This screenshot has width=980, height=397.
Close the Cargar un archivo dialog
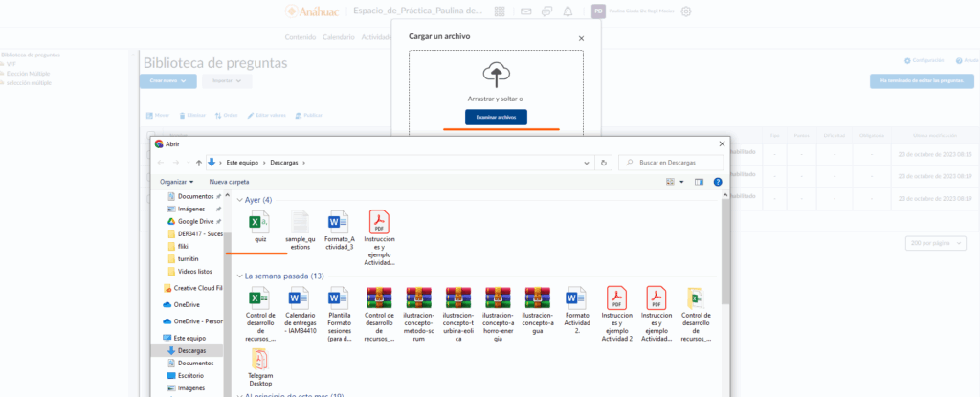(x=580, y=39)
